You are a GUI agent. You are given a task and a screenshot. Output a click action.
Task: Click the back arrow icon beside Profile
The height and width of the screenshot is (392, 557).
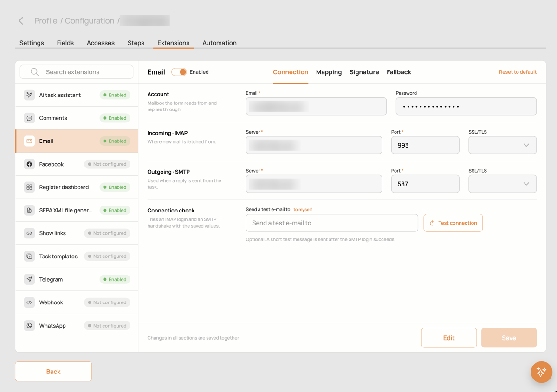pyautogui.click(x=21, y=21)
